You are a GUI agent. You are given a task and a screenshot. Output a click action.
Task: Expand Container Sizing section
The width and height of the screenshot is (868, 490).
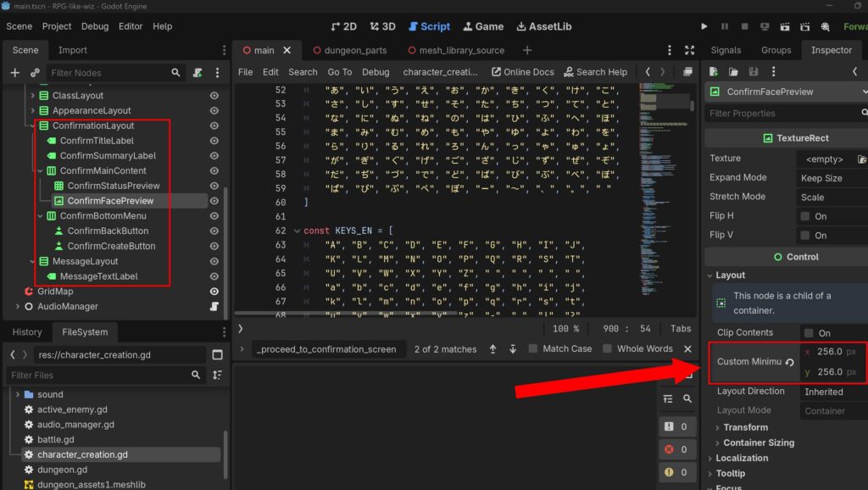(x=759, y=443)
